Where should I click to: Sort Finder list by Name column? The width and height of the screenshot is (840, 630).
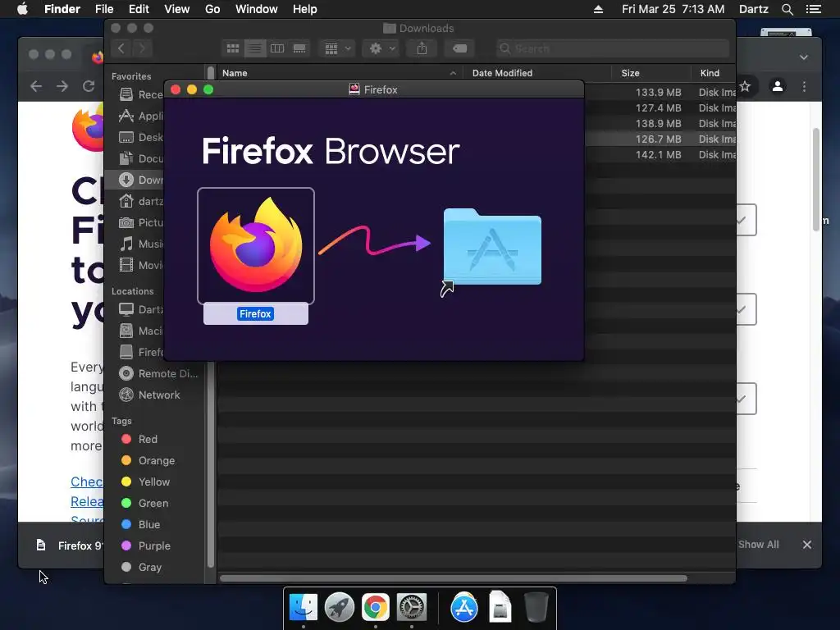(340, 73)
